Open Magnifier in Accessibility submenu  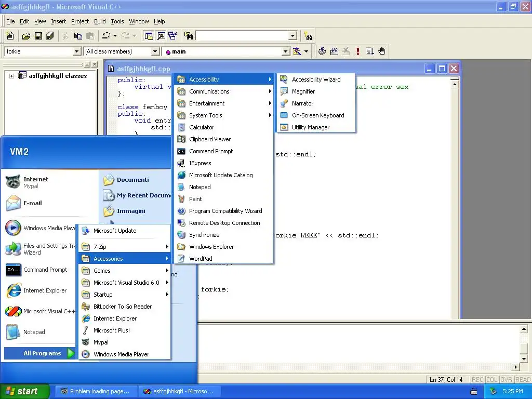316,91
